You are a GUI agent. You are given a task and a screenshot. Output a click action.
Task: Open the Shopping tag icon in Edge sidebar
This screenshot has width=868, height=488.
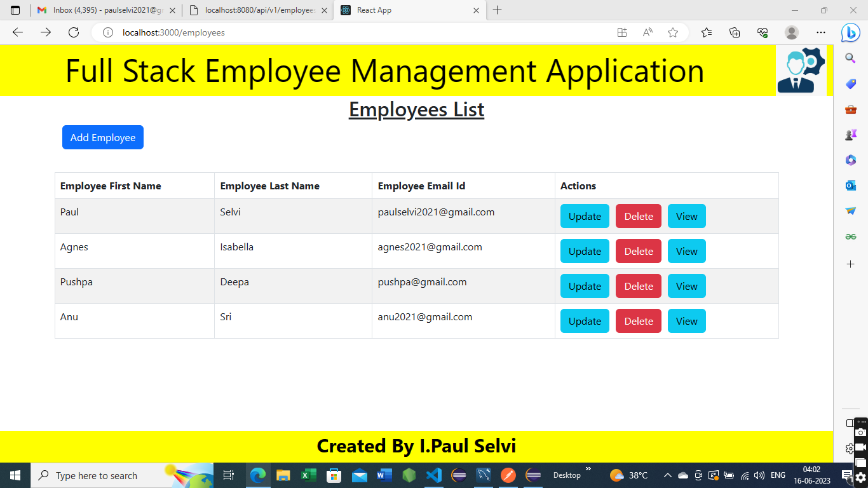[850, 83]
